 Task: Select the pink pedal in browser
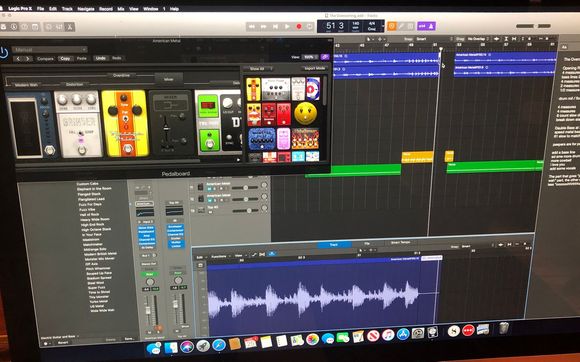point(283,139)
